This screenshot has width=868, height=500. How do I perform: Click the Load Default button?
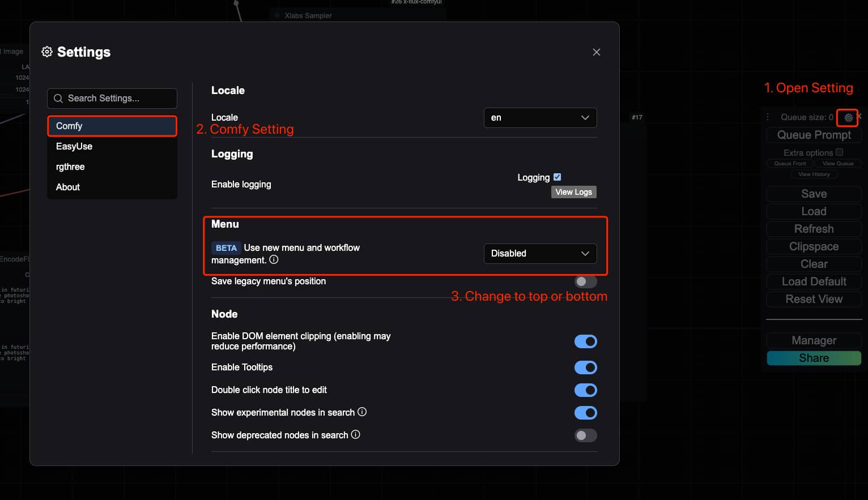pyautogui.click(x=814, y=281)
